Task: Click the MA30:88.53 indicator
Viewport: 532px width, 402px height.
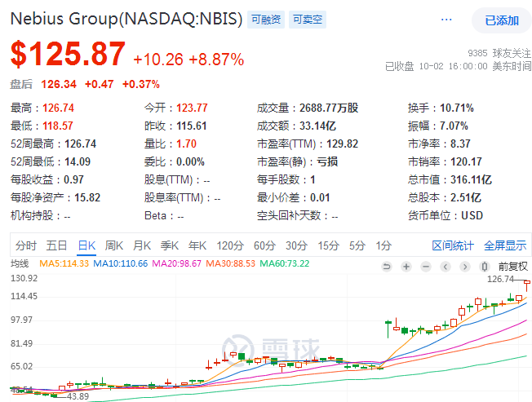Action: pyautogui.click(x=231, y=263)
